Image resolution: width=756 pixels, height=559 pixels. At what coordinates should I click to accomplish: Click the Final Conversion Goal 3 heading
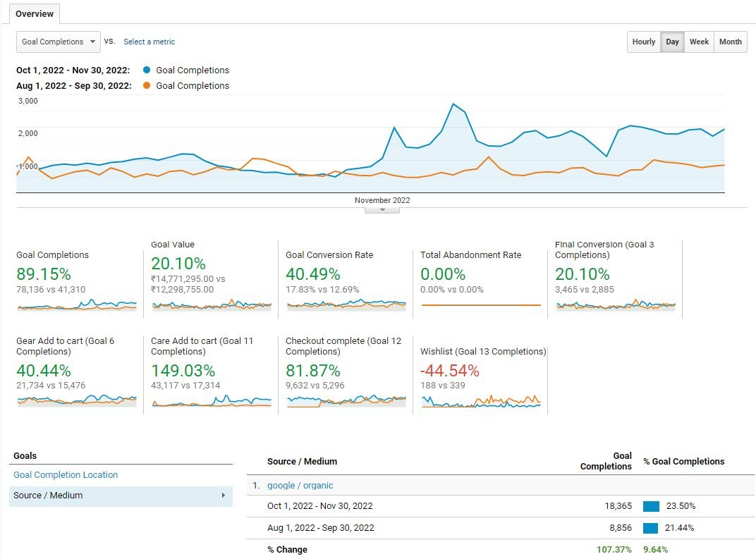point(604,250)
